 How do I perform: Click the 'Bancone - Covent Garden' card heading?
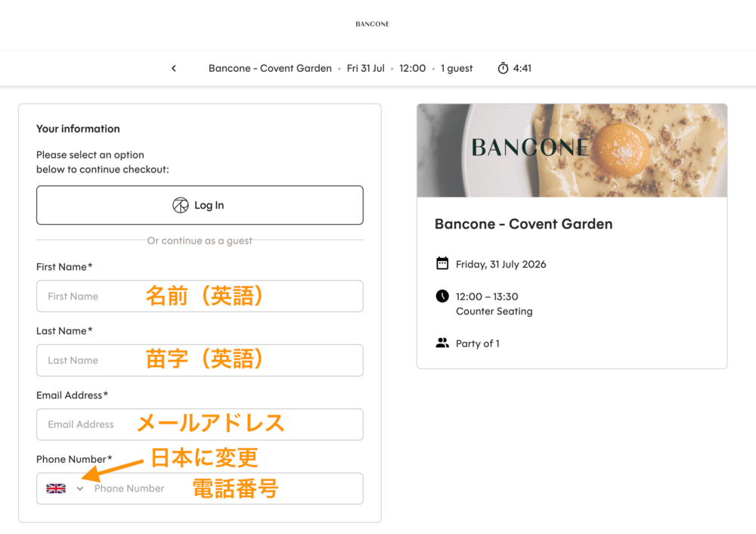coord(524,224)
